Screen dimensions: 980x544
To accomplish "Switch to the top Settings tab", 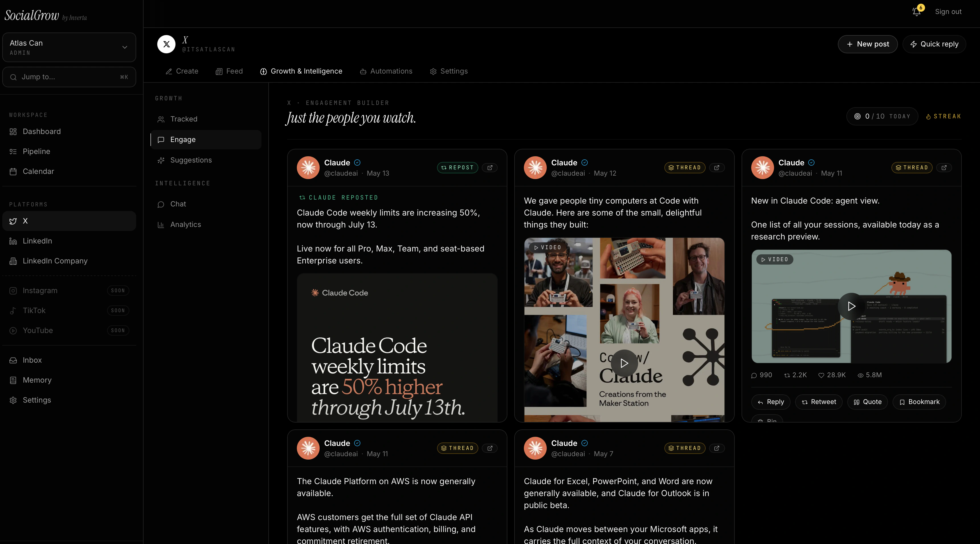I will click(x=449, y=71).
